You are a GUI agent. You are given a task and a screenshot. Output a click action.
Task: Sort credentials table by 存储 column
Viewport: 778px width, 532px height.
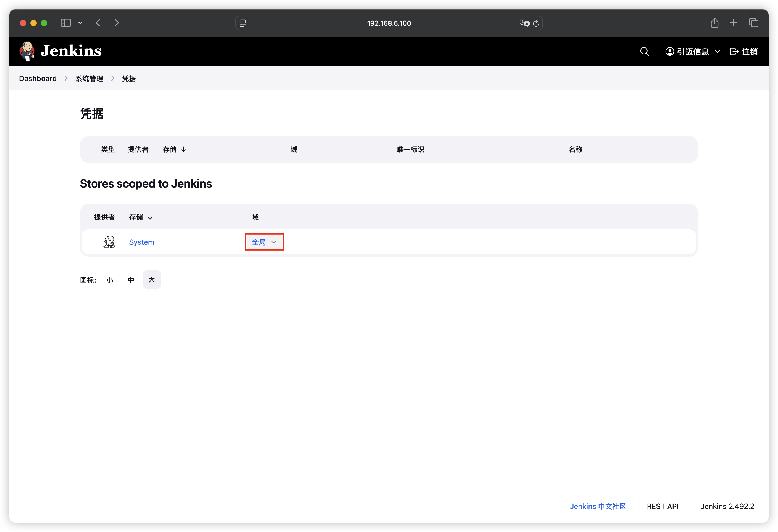174,150
